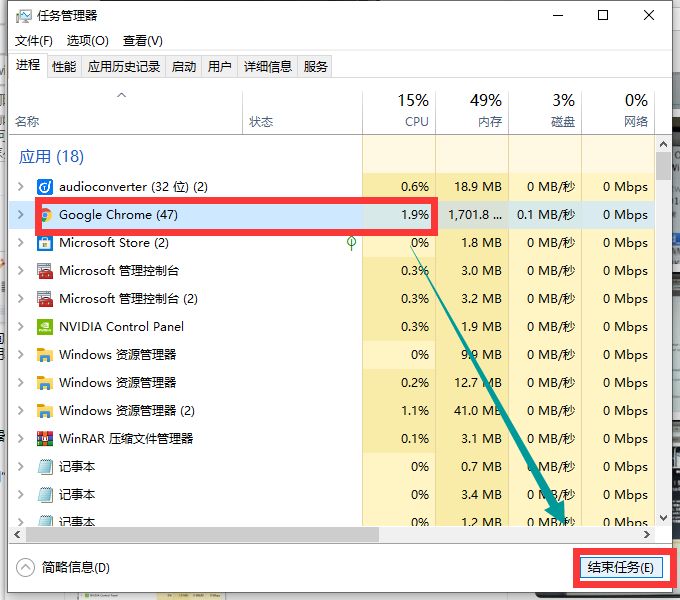Click the 简略信息 collapse arrow icon
The width and height of the screenshot is (680, 600).
tap(26, 567)
